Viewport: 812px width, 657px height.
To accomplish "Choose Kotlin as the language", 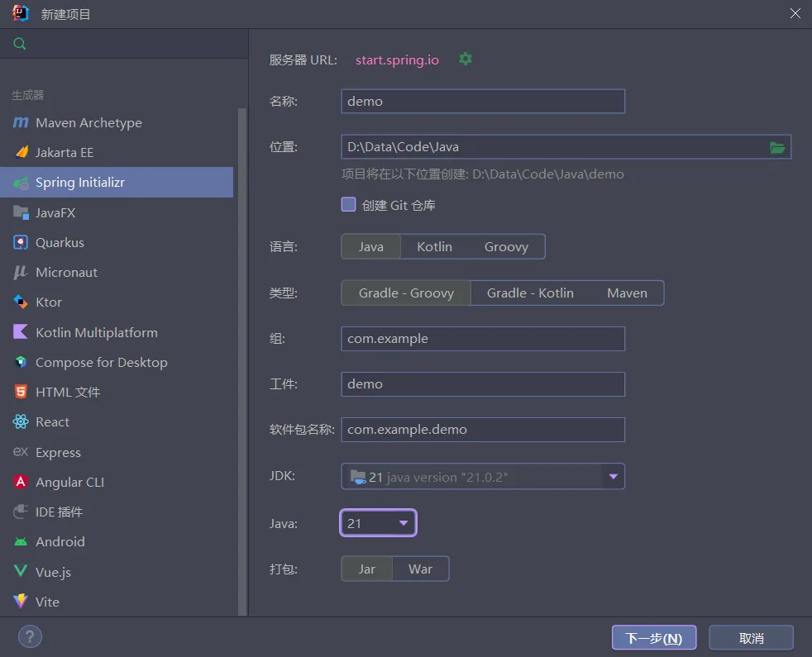I will tap(434, 246).
